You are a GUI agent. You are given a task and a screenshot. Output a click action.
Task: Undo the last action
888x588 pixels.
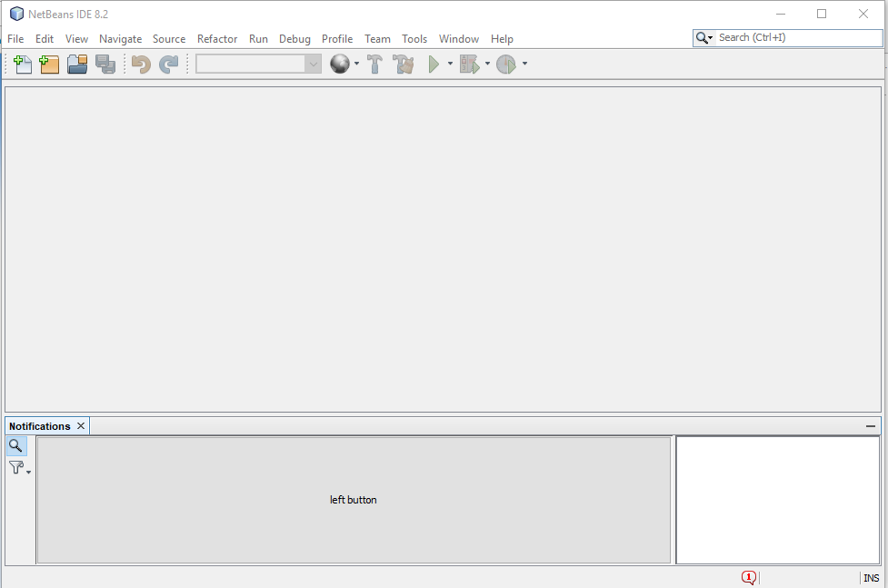140,64
